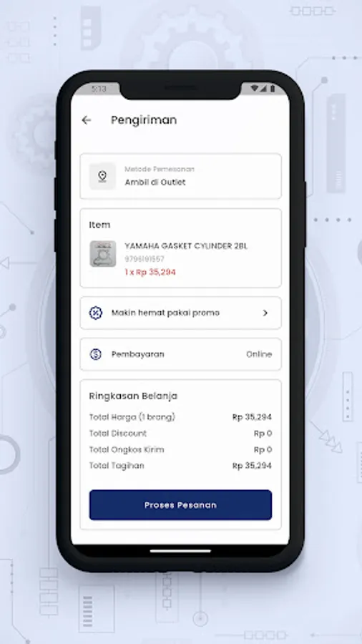Viewport: 362px width, 644px height.
Task: Change the Online payment method
Action: click(x=259, y=354)
